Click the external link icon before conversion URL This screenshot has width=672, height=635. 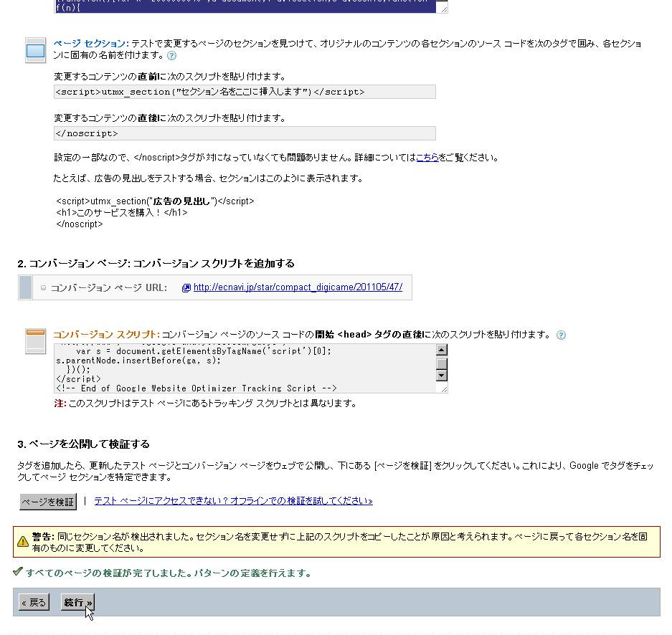[x=186, y=287]
